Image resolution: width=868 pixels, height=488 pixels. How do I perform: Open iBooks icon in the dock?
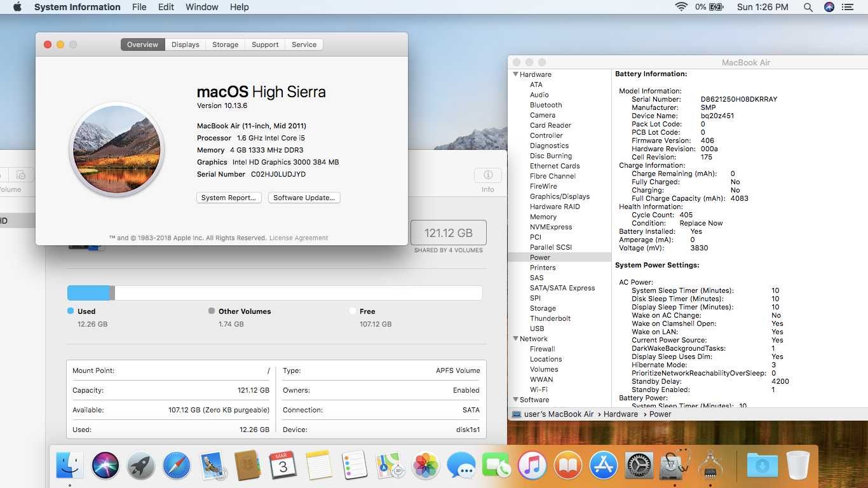pos(568,466)
